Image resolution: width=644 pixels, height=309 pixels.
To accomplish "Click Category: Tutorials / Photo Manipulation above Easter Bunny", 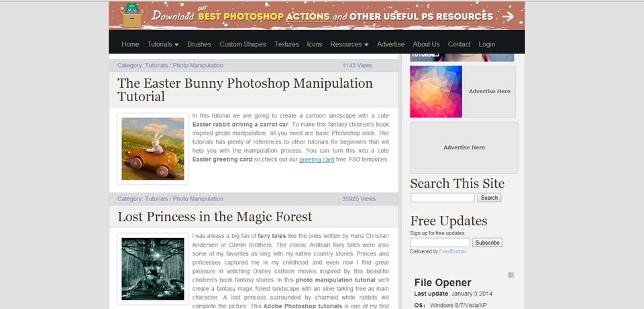I will pyautogui.click(x=170, y=65).
